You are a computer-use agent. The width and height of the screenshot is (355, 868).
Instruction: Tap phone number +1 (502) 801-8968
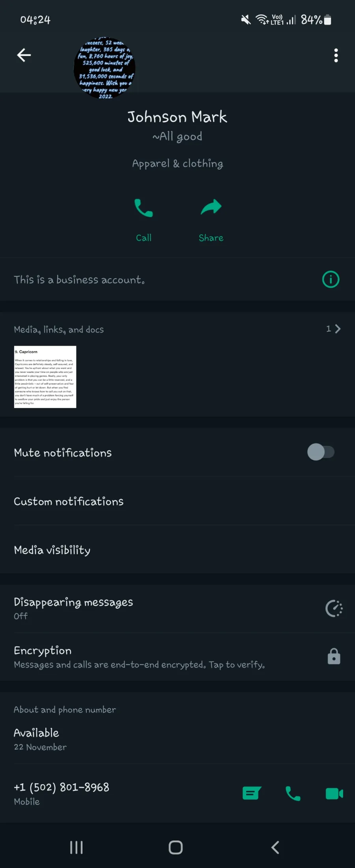point(62,787)
